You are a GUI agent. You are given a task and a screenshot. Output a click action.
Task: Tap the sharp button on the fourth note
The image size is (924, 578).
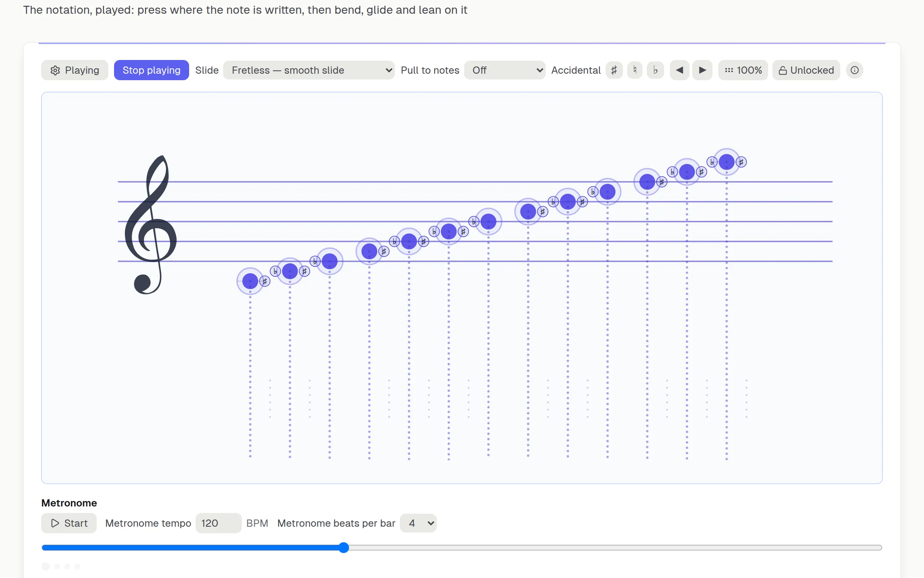[x=384, y=251]
